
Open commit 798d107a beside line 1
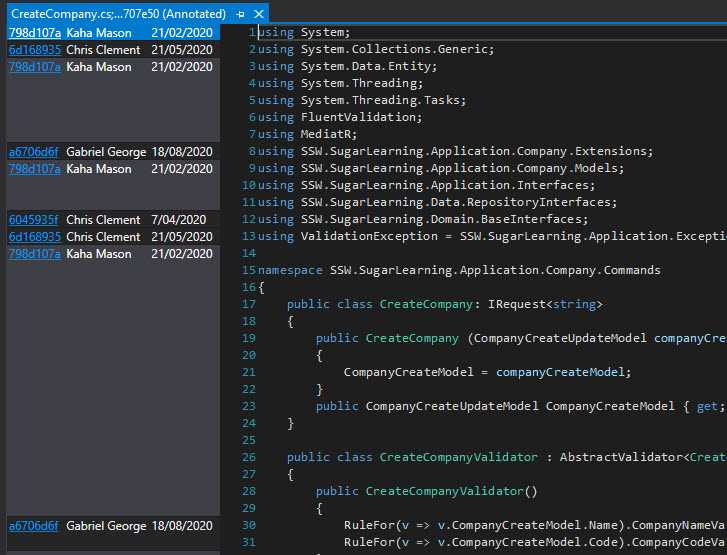[x=34, y=32]
